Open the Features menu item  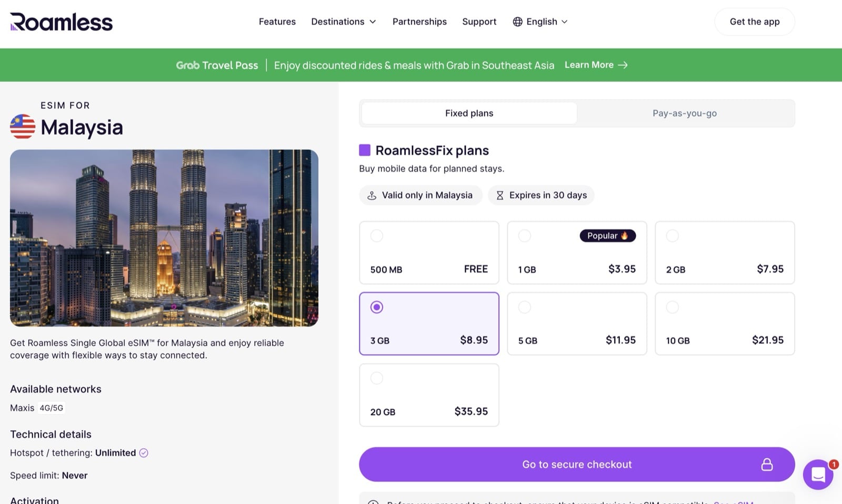277,22
